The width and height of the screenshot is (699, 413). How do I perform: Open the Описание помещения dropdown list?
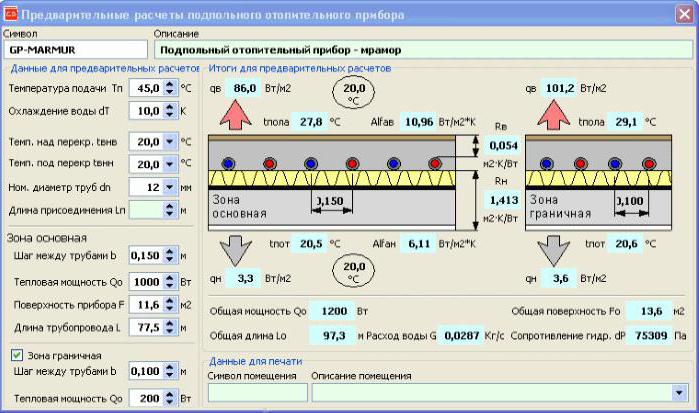pyautogui.click(x=680, y=393)
